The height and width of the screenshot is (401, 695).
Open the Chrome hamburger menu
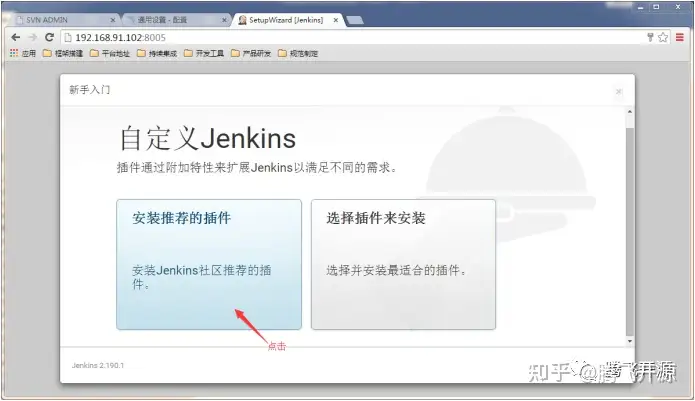[x=680, y=37]
